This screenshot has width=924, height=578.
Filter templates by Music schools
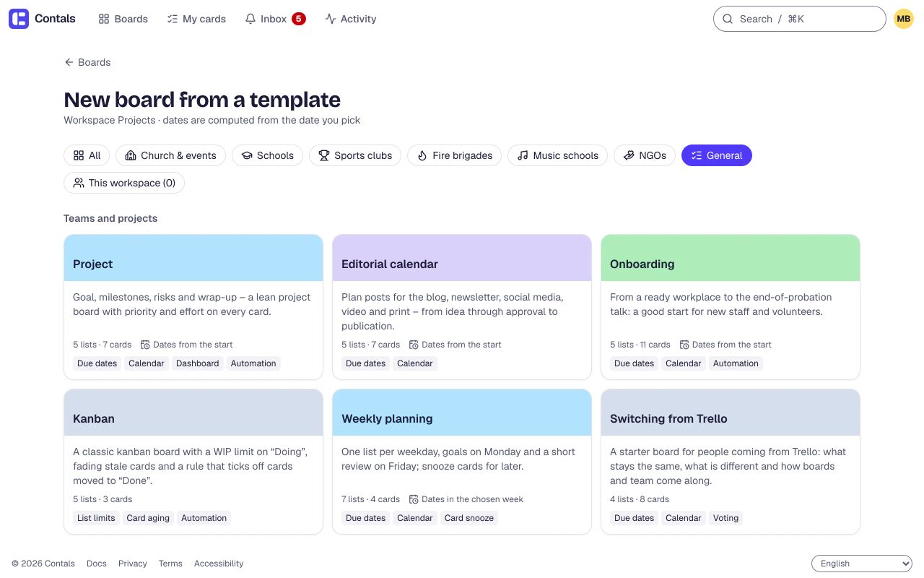tap(557, 155)
